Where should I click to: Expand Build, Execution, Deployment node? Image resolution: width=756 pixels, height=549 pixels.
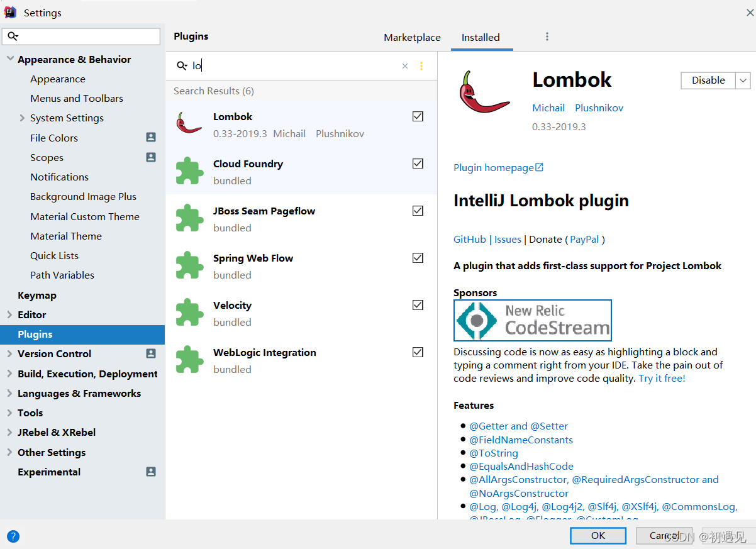(9, 374)
